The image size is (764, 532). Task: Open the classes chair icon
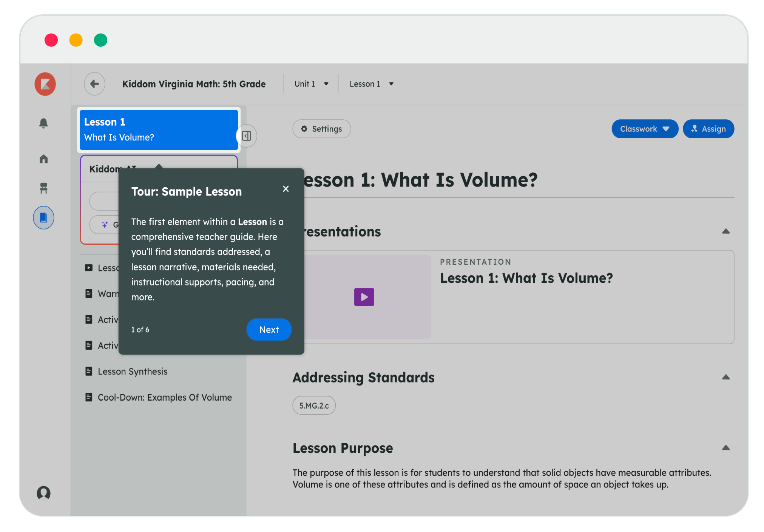pyautogui.click(x=44, y=188)
